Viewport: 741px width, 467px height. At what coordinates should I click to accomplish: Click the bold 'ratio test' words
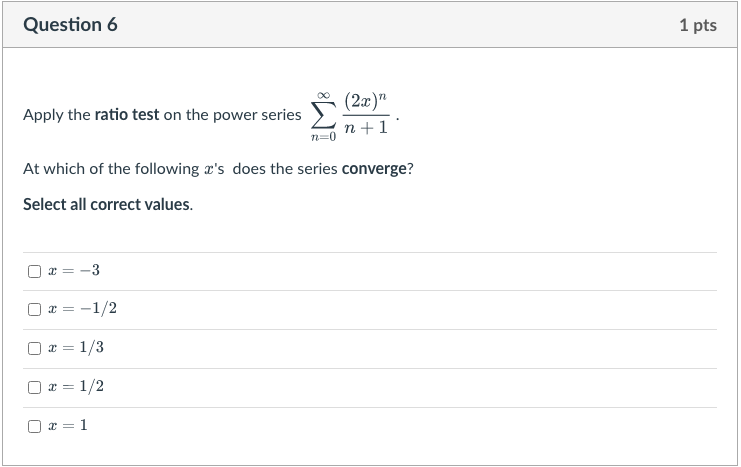coord(127,115)
